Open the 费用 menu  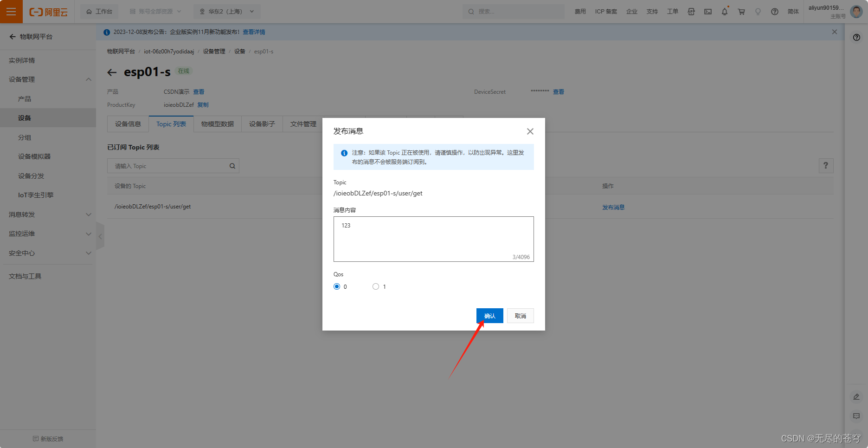[x=580, y=12]
